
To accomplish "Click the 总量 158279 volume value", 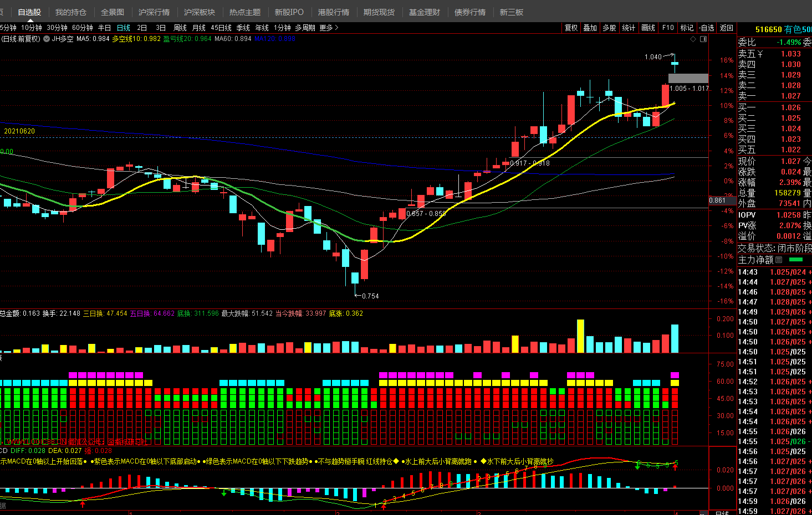I will click(x=788, y=193).
